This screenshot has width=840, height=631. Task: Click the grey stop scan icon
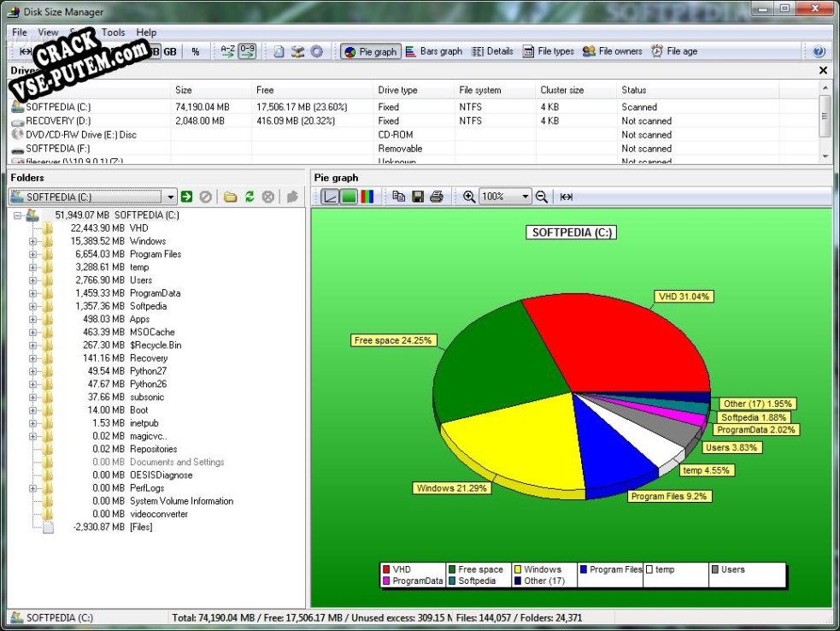pos(205,197)
